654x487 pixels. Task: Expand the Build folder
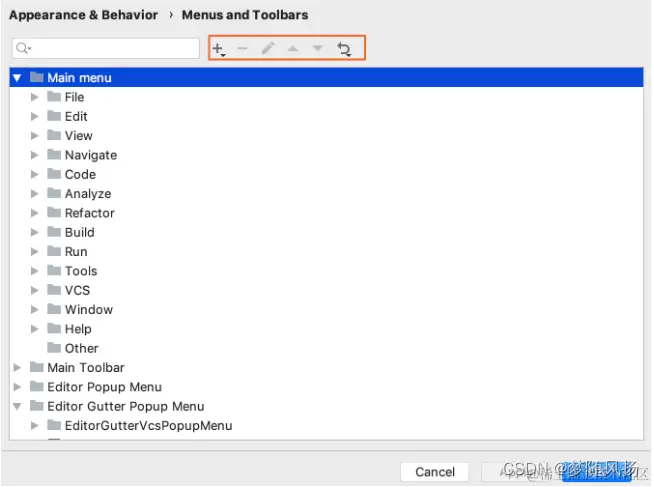34,232
